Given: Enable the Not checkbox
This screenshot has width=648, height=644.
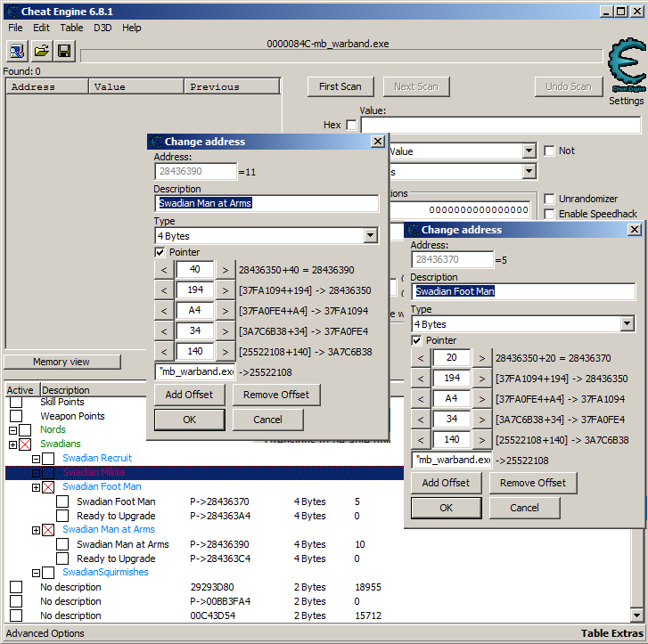Looking at the screenshot, I should pos(549,151).
